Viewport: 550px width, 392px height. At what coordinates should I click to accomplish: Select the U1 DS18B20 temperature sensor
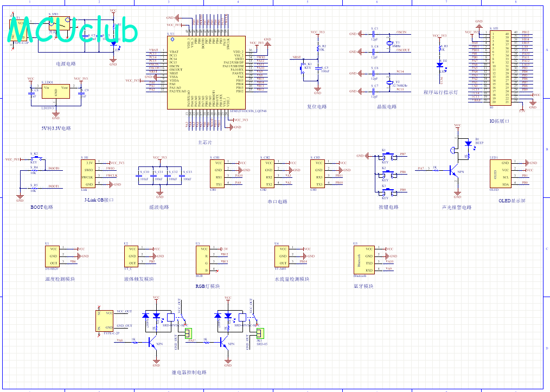tap(52, 256)
